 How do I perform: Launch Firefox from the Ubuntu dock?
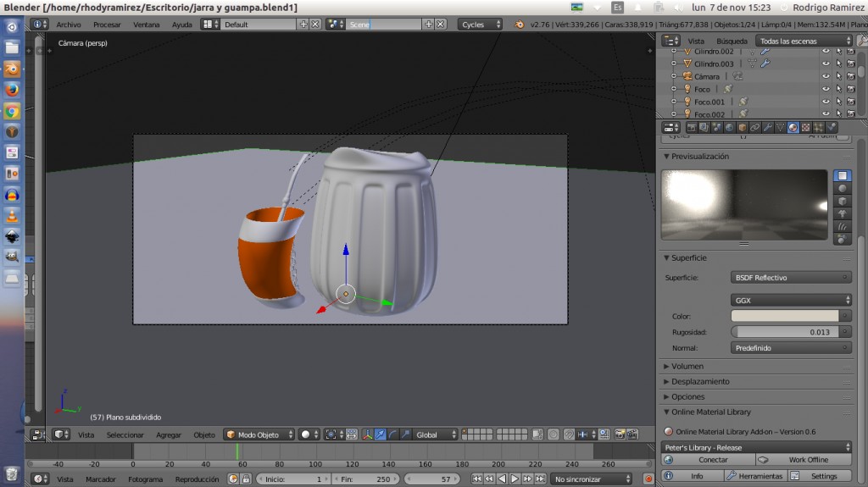point(12,90)
